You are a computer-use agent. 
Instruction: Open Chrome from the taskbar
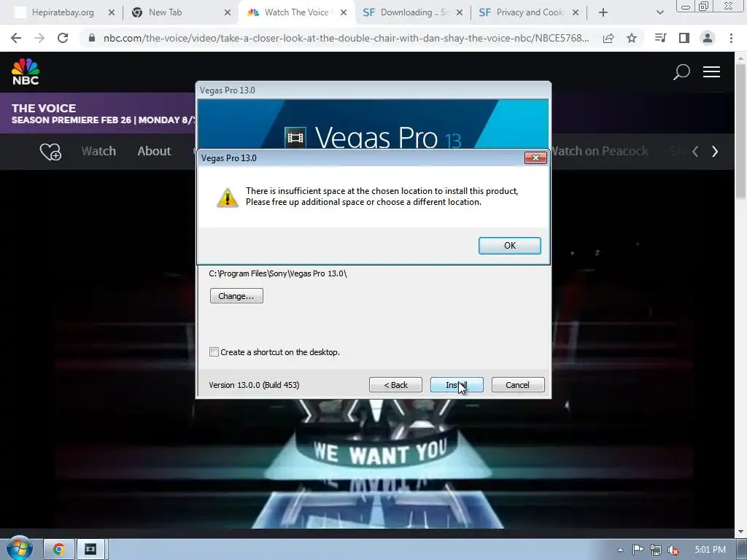coord(59,550)
